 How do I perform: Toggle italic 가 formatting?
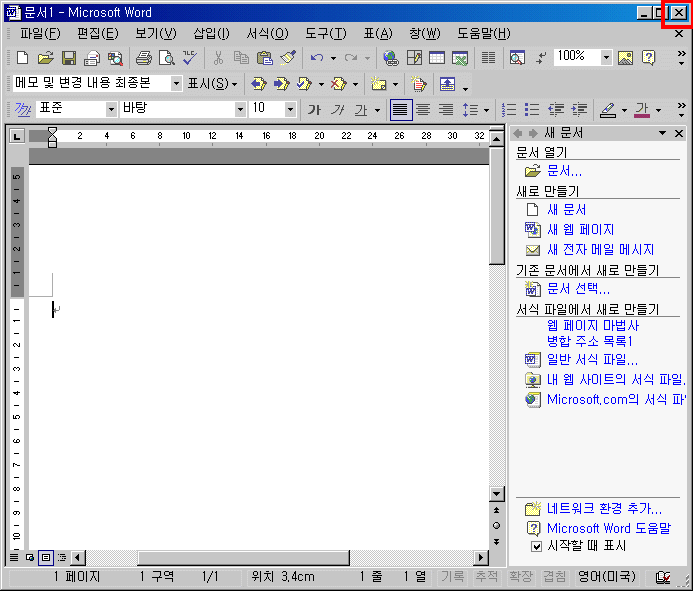[x=337, y=110]
